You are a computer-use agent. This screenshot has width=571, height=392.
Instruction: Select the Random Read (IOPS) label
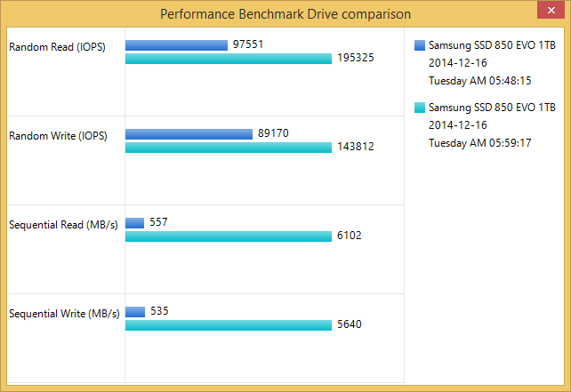(57, 47)
